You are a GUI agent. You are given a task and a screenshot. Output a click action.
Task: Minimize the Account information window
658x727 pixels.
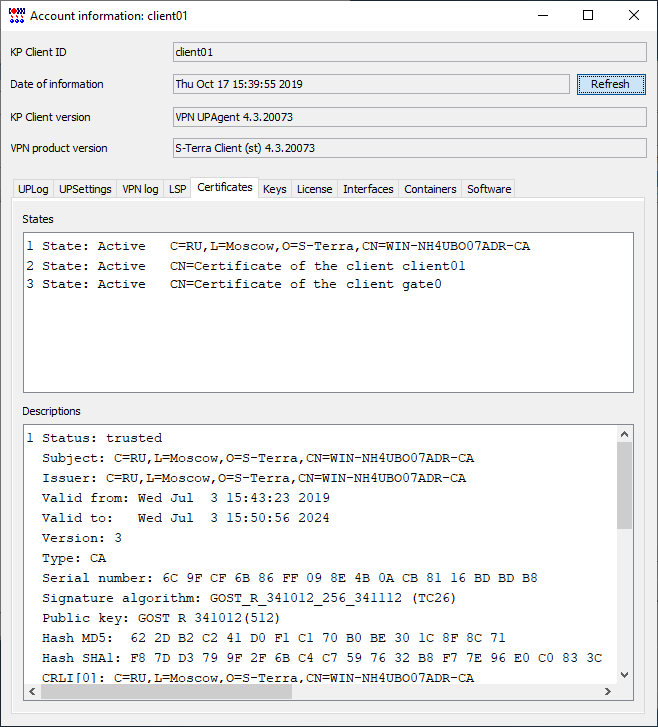[543, 15]
